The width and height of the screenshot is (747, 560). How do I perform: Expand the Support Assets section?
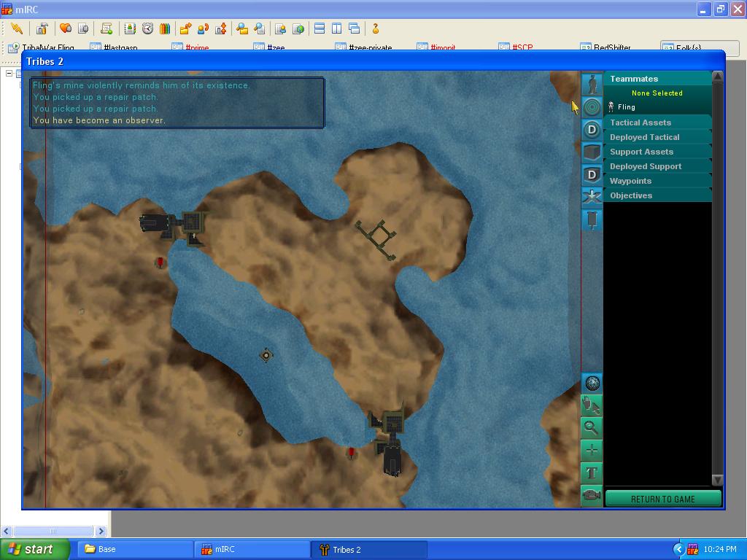[657, 152]
